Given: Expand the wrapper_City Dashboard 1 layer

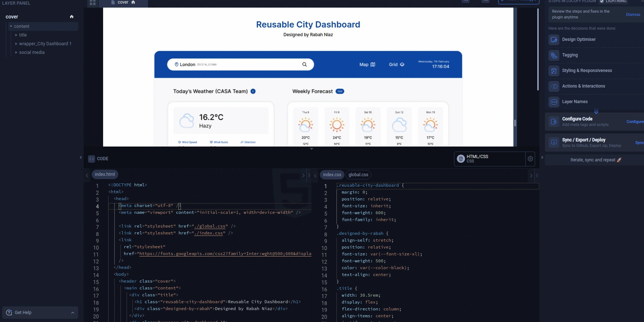Looking at the screenshot, I should (16, 44).
